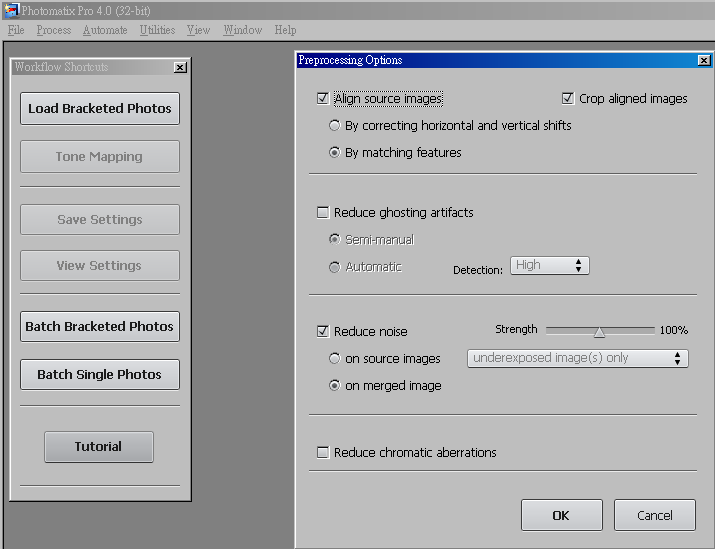
Task: Select By correcting horizontal and vertical shifts
Action: pos(335,126)
